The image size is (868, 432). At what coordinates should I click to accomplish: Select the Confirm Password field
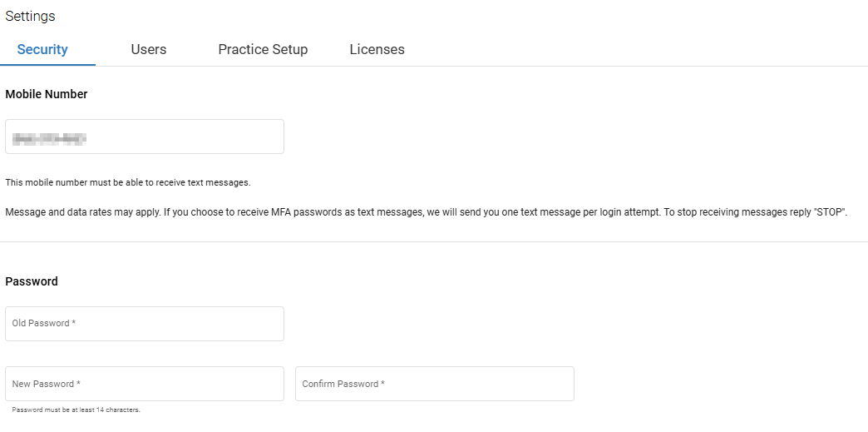click(434, 384)
